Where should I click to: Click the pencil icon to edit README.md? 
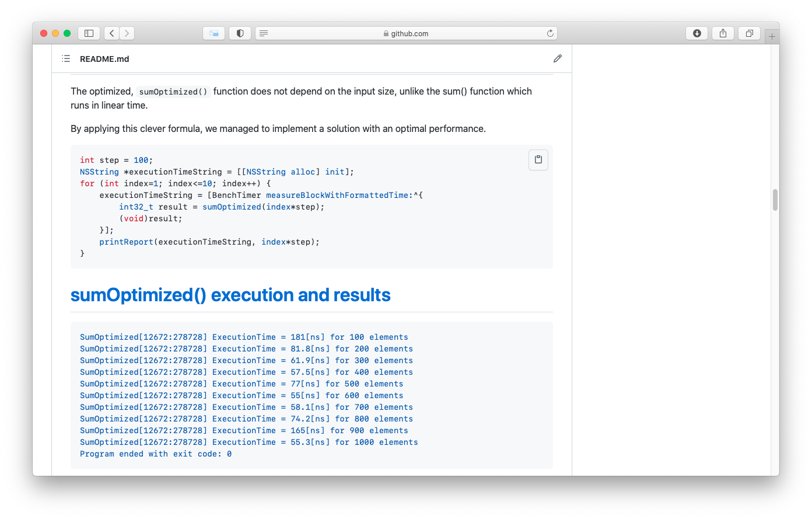click(x=558, y=58)
